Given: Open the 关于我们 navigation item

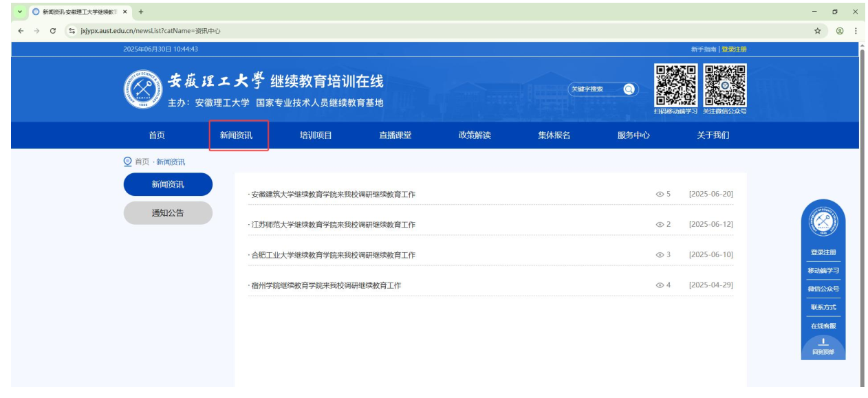Looking at the screenshot, I should tap(713, 135).
